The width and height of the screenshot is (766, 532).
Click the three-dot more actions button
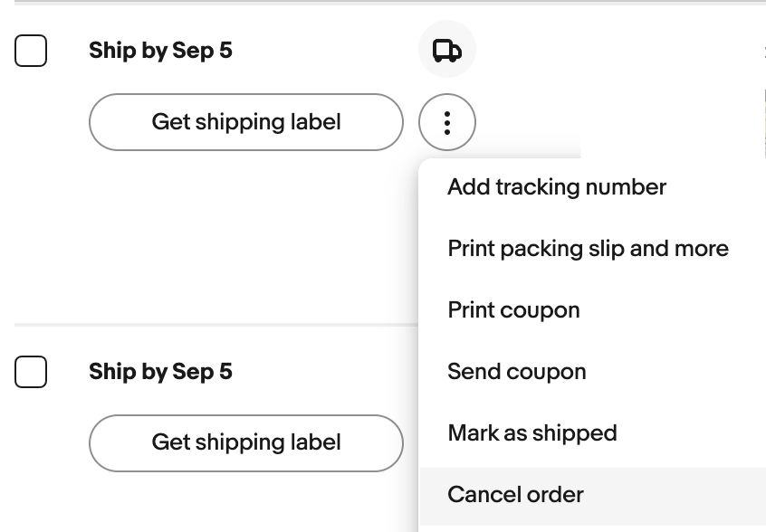(x=447, y=122)
